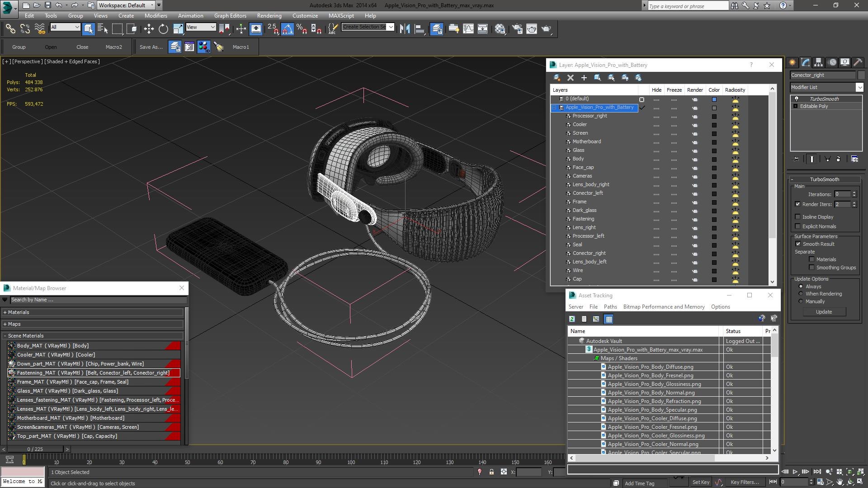Activate the Select and Move tool
868x488 pixels.
(x=149, y=29)
